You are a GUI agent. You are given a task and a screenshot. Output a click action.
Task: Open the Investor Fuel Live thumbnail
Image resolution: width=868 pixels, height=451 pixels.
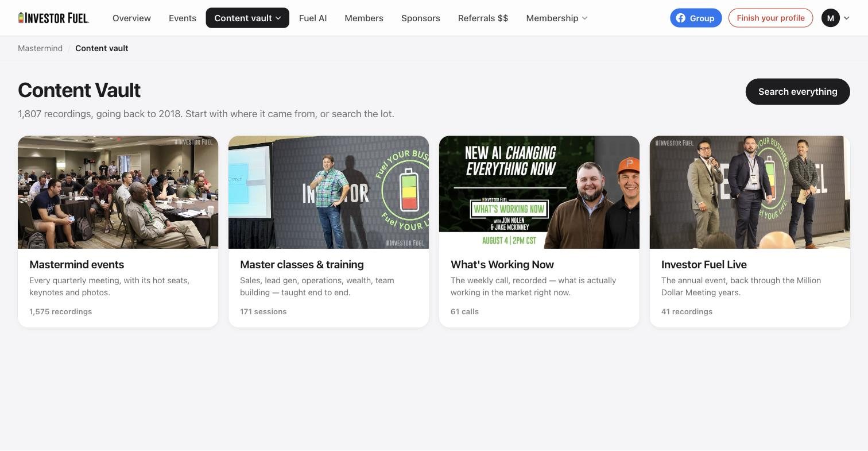point(750,192)
